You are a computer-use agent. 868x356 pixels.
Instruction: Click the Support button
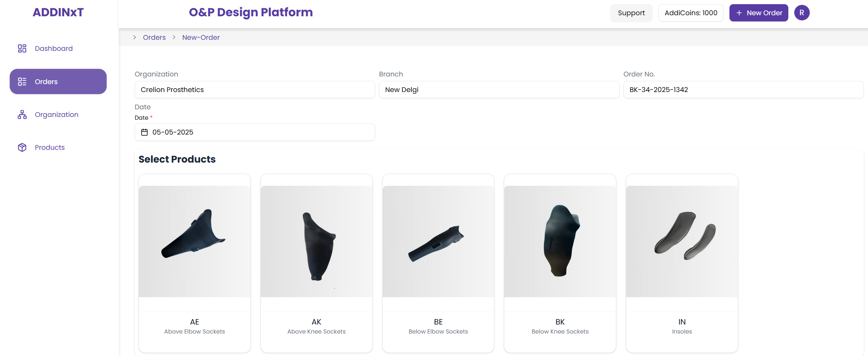631,13
